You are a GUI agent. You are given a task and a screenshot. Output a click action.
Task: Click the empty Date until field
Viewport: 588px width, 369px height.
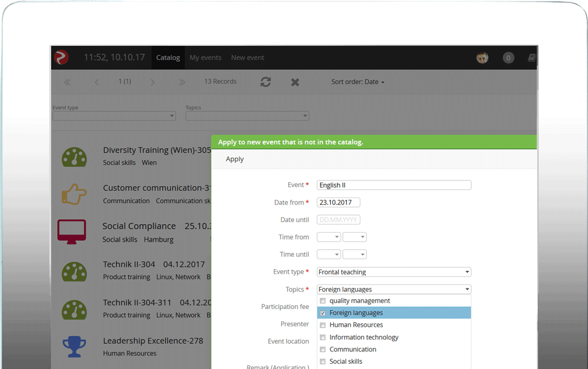(x=338, y=220)
